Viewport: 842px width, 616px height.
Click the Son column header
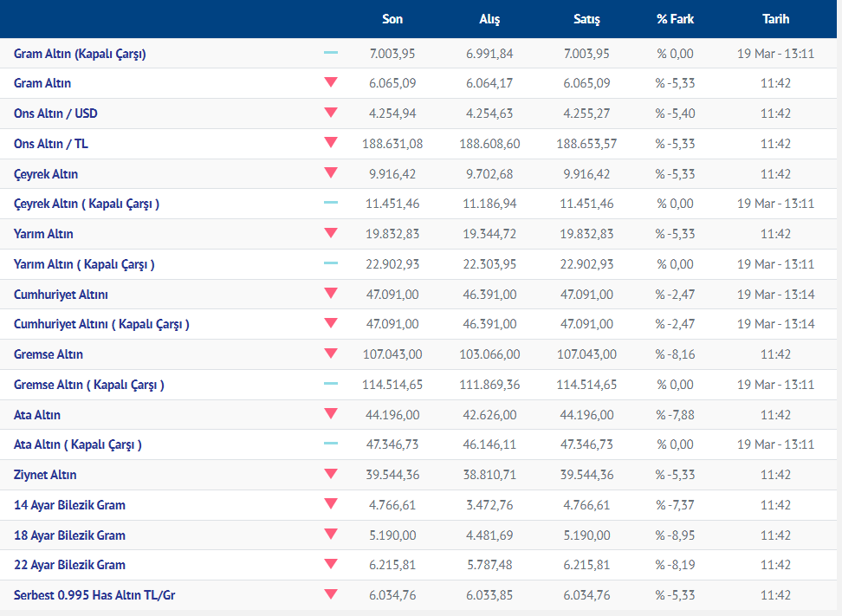392,19
